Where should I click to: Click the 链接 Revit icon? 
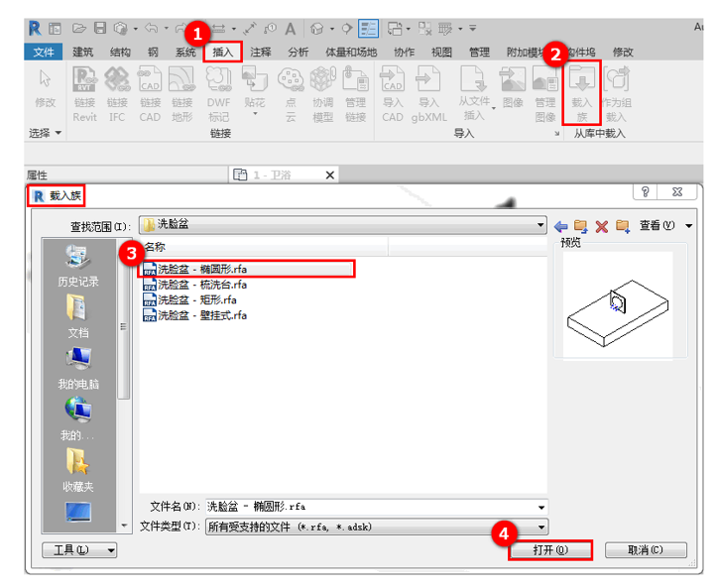pos(84,78)
